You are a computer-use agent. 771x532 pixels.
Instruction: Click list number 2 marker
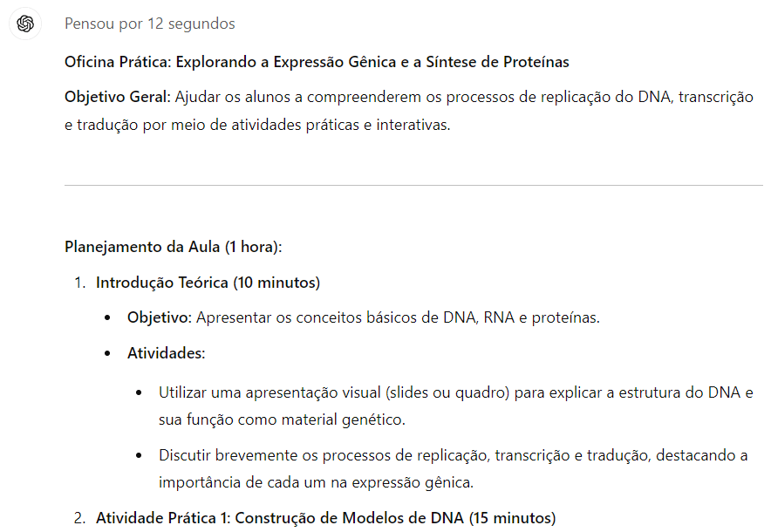[x=79, y=518]
